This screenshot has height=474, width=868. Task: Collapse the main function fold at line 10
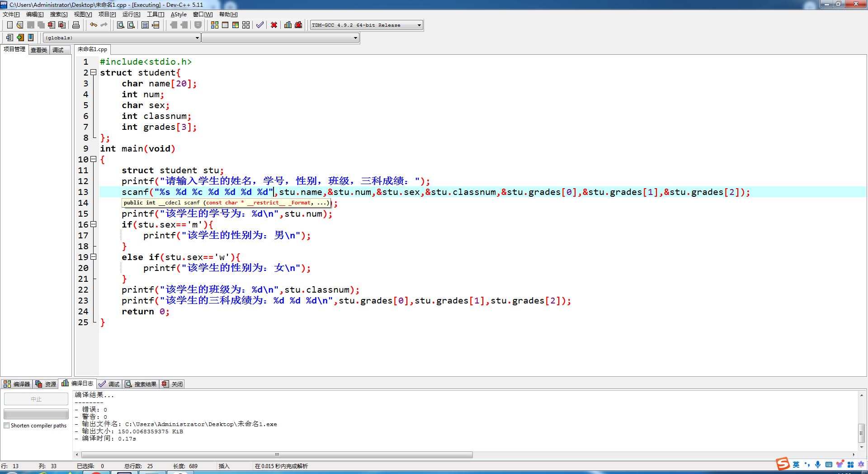point(94,159)
